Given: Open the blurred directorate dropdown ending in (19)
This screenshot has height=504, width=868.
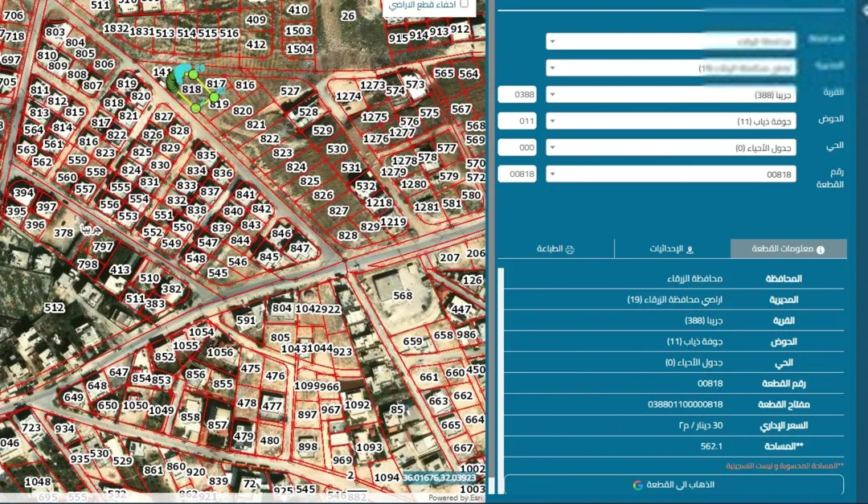Looking at the screenshot, I should [671, 68].
